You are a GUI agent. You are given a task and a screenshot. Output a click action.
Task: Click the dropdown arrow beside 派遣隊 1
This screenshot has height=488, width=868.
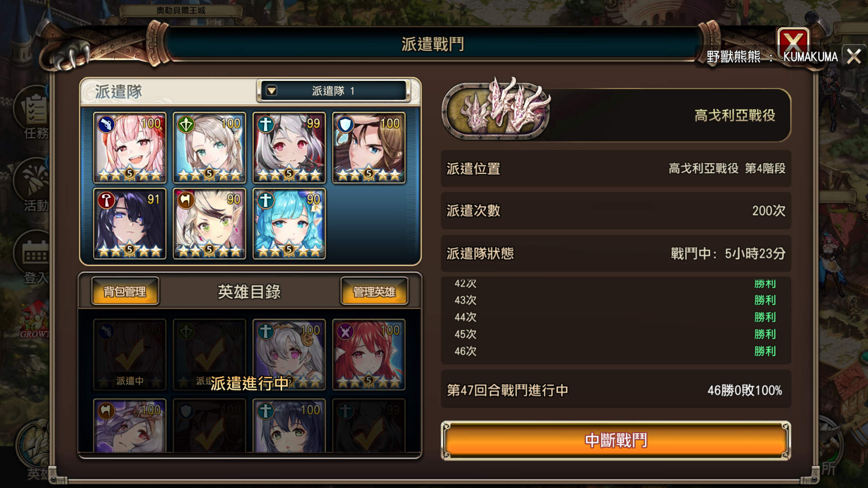coord(271,91)
